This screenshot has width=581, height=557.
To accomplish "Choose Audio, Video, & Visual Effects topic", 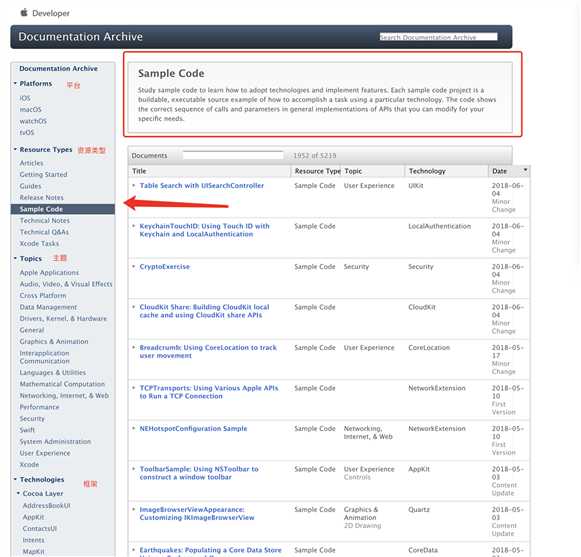I will 66,284.
